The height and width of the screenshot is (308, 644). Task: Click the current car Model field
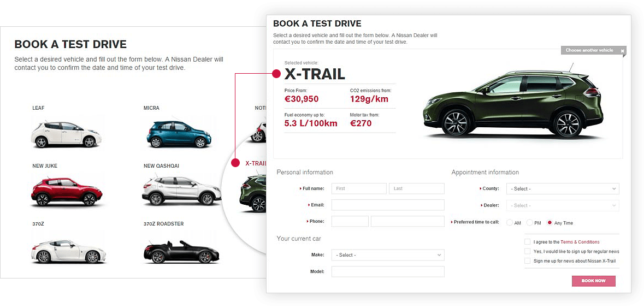(x=388, y=271)
